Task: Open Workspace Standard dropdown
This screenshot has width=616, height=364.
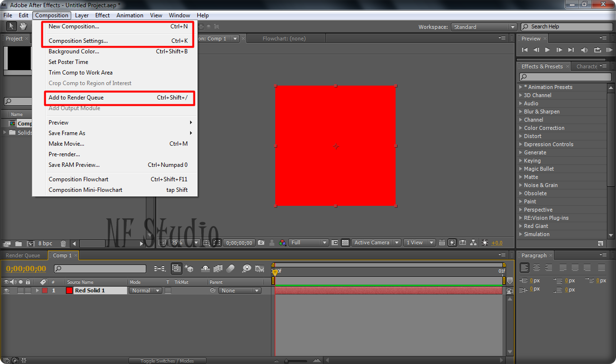Action: (x=484, y=27)
